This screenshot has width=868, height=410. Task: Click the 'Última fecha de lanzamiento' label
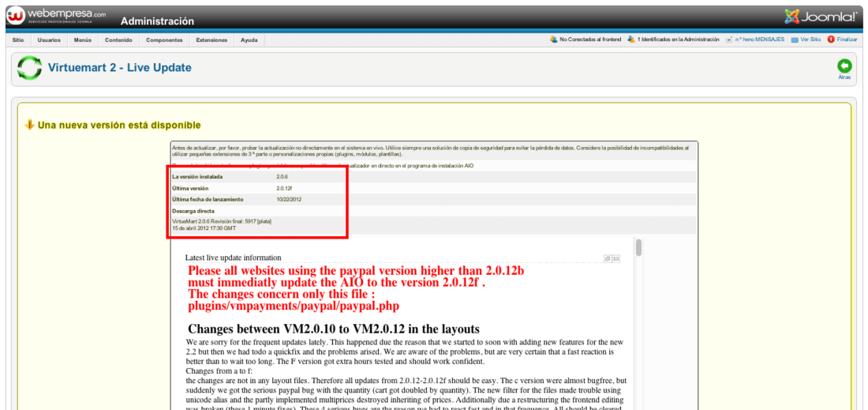click(208, 199)
